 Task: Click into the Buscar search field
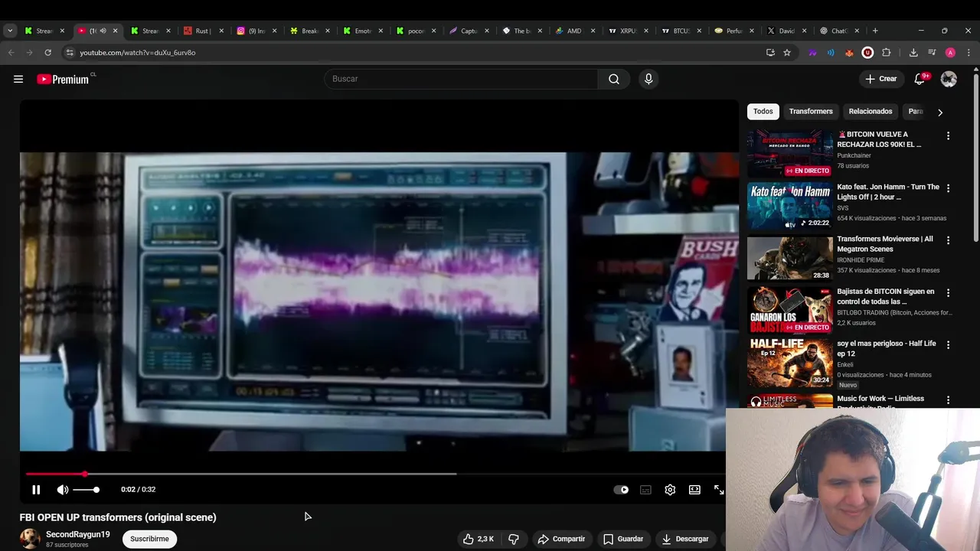point(461,79)
